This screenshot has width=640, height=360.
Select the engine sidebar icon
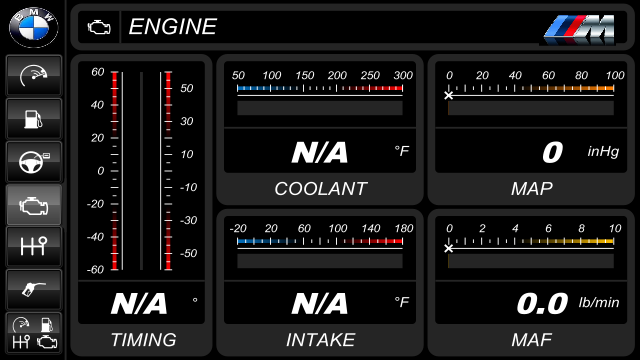tap(34, 204)
